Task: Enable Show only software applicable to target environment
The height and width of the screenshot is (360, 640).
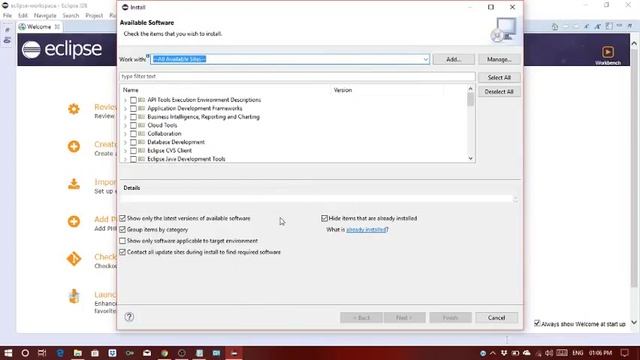Action: 122,241
